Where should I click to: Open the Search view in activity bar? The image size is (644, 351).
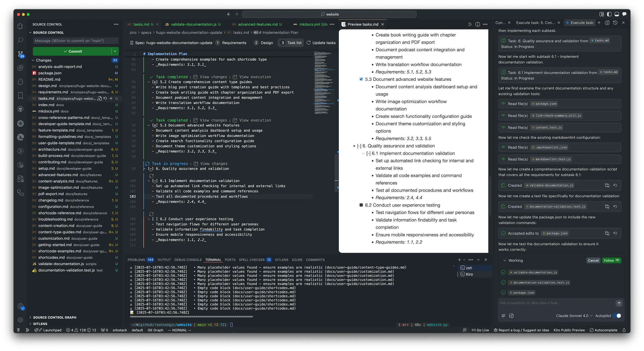tap(20, 40)
